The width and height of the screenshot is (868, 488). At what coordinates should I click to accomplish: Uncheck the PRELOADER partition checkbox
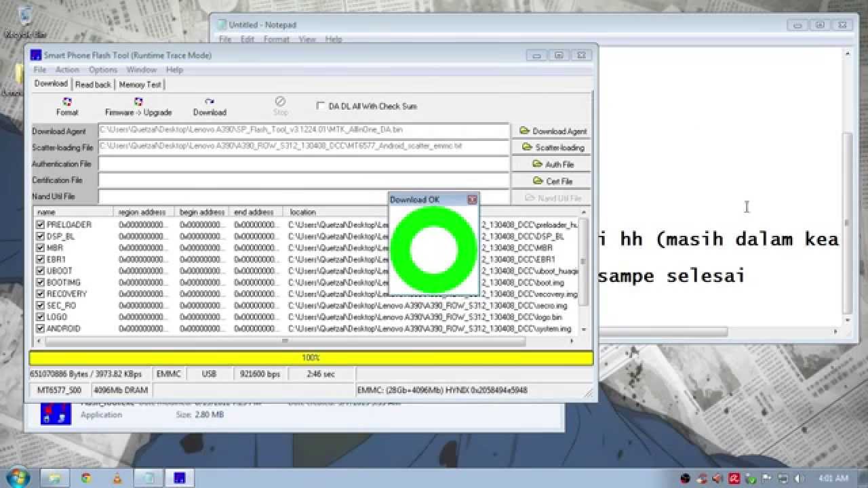(x=41, y=224)
